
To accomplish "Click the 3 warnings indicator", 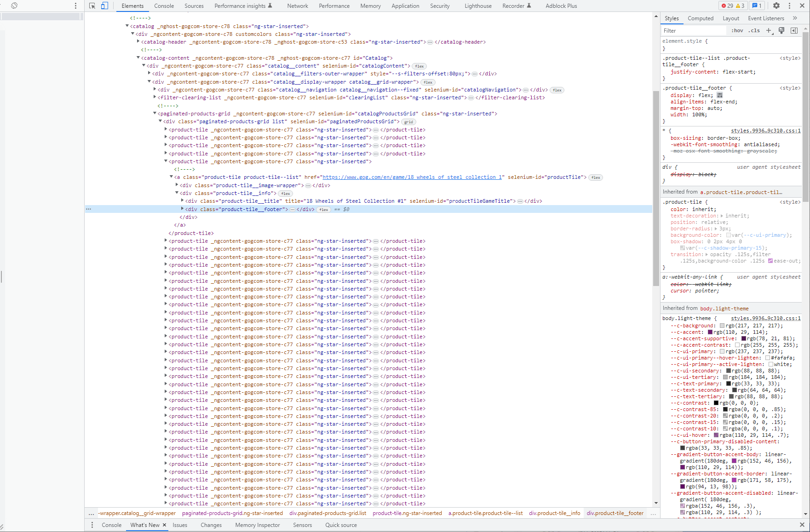I will pos(740,6).
